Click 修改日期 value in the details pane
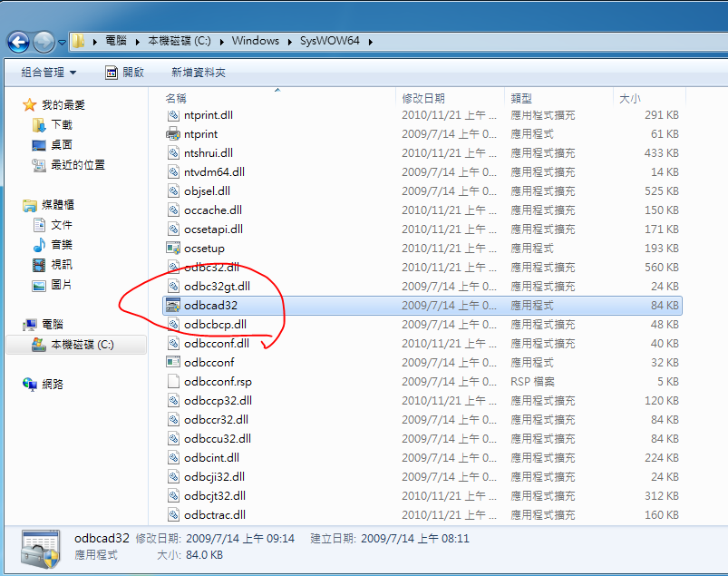This screenshot has height=576, width=728. (240, 539)
